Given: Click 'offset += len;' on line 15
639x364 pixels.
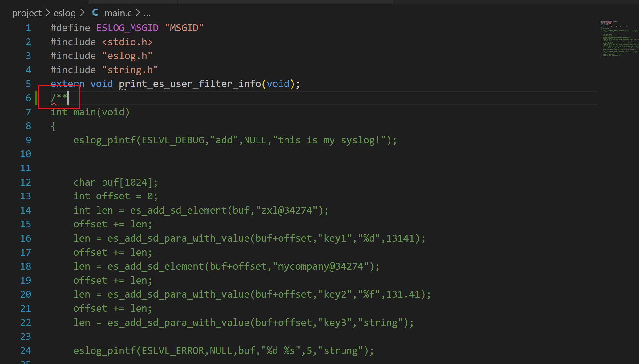Looking at the screenshot, I should pyautogui.click(x=113, y=224).
